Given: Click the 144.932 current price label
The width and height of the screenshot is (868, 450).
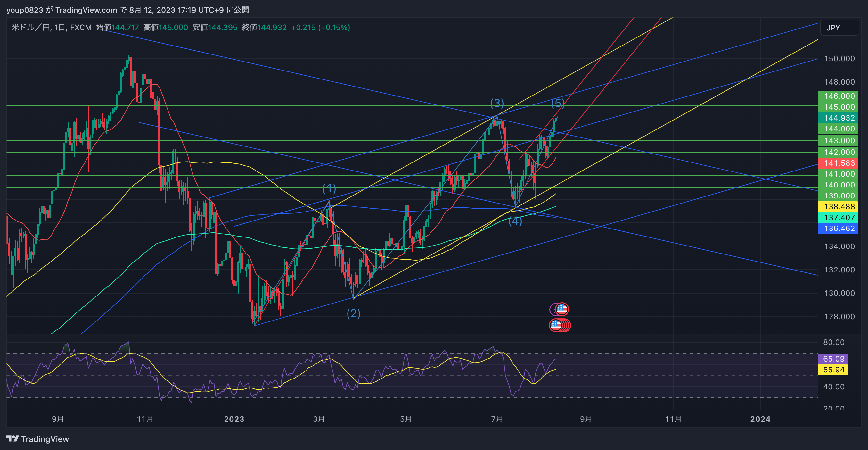Looking at the screenshot, I should 838,118.
